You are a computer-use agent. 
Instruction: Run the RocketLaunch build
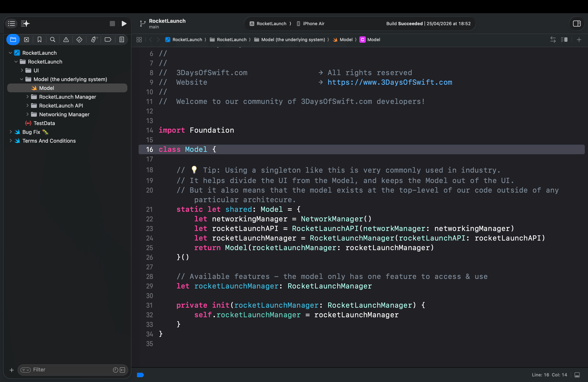point(124,23)
